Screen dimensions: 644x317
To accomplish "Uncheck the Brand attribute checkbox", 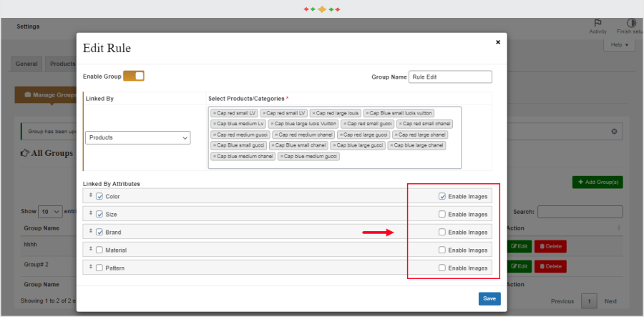I will coord(99,232).
